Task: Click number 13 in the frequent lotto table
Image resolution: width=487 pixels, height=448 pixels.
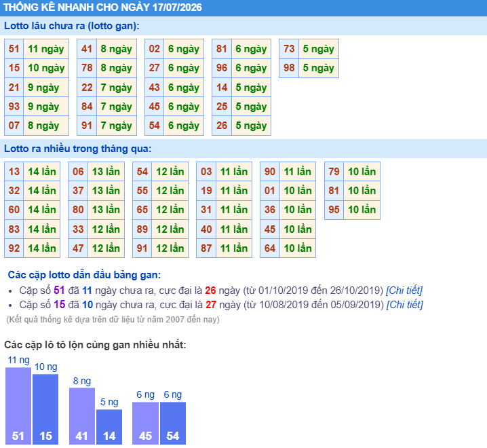Action: pyautogui.click(x=14, y=171)
